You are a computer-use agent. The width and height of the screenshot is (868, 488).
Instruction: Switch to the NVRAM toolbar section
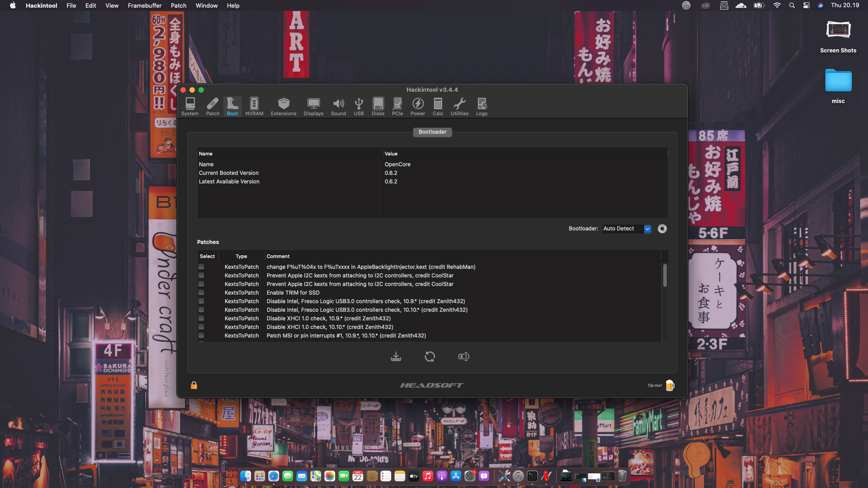[254, 107]
